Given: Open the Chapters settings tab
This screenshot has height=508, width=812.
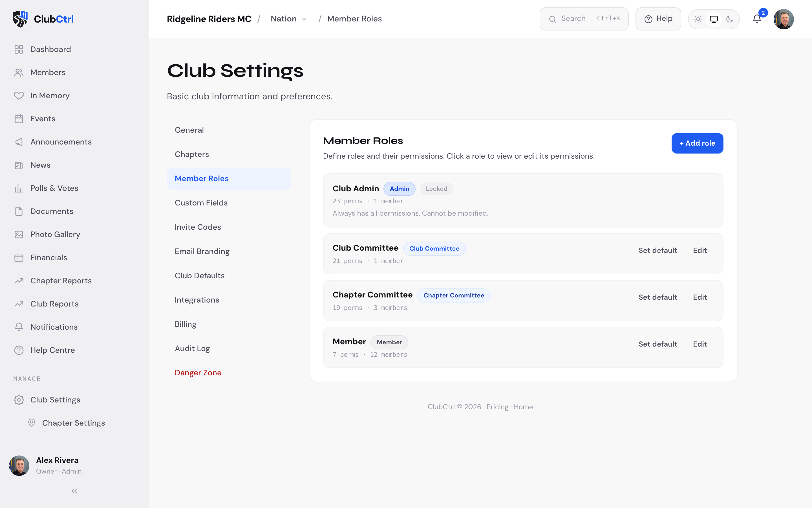Looking at the screenshot, I should 229,154.
